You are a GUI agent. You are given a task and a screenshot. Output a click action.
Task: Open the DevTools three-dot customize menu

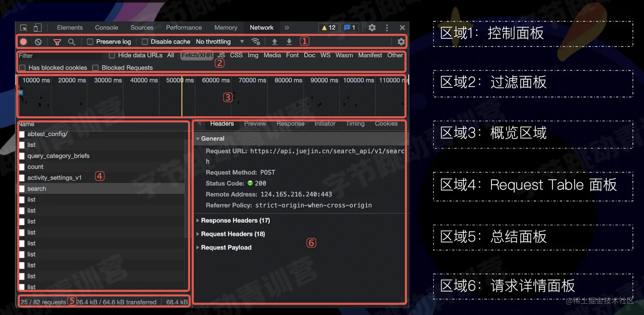pyautogui.click(x=387, y=28)
